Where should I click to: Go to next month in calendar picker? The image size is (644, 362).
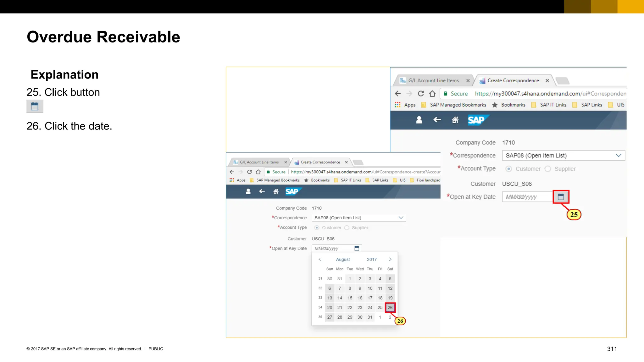click(390, 259)
